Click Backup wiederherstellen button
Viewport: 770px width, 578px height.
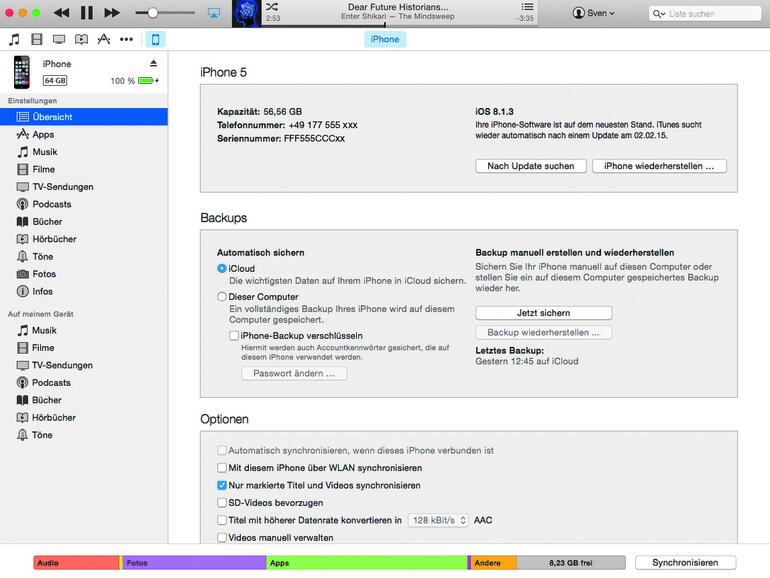pos(544,332)
